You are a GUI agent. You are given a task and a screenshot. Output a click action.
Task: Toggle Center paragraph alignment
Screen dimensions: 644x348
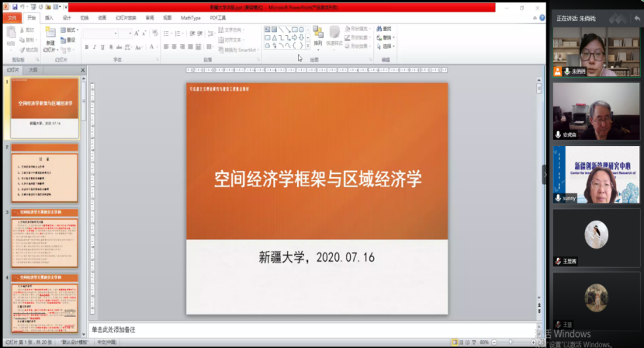[x=174, y=47]
